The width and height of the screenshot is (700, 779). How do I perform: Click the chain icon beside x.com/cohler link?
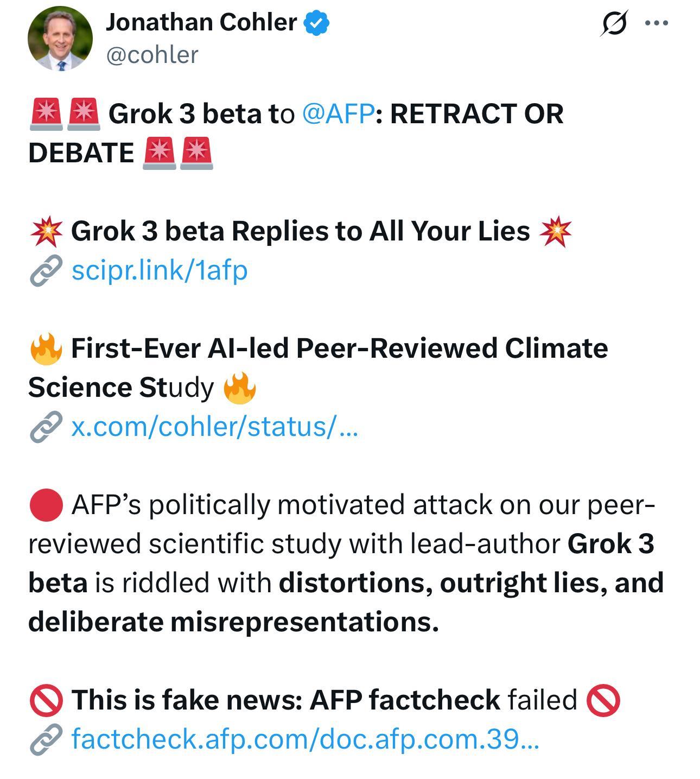point(46,426)
